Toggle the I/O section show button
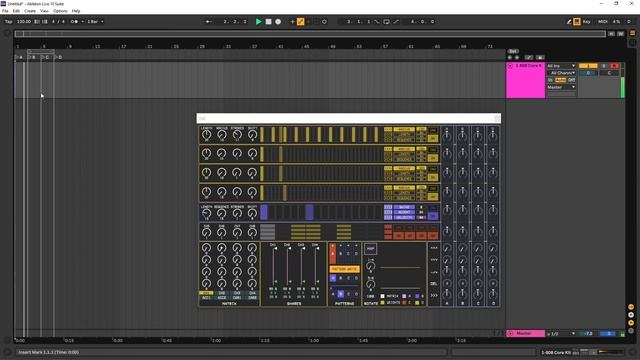Image resolution: width=640 pixels, height=360 pixels. pos(631,307)
